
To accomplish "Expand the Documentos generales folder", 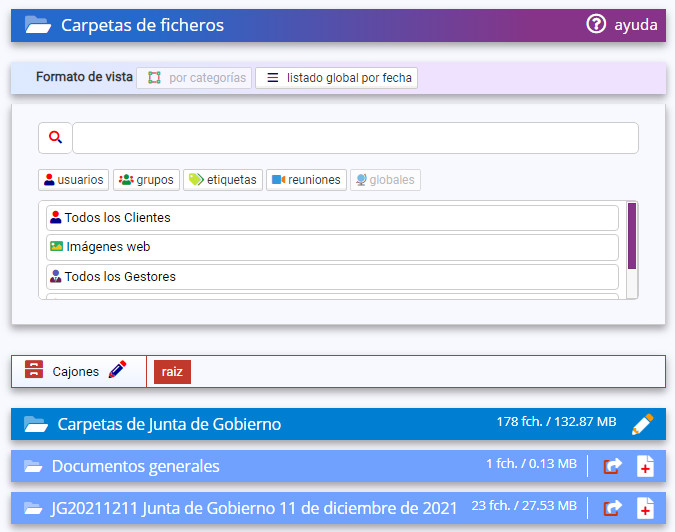I will pos(33,466).
